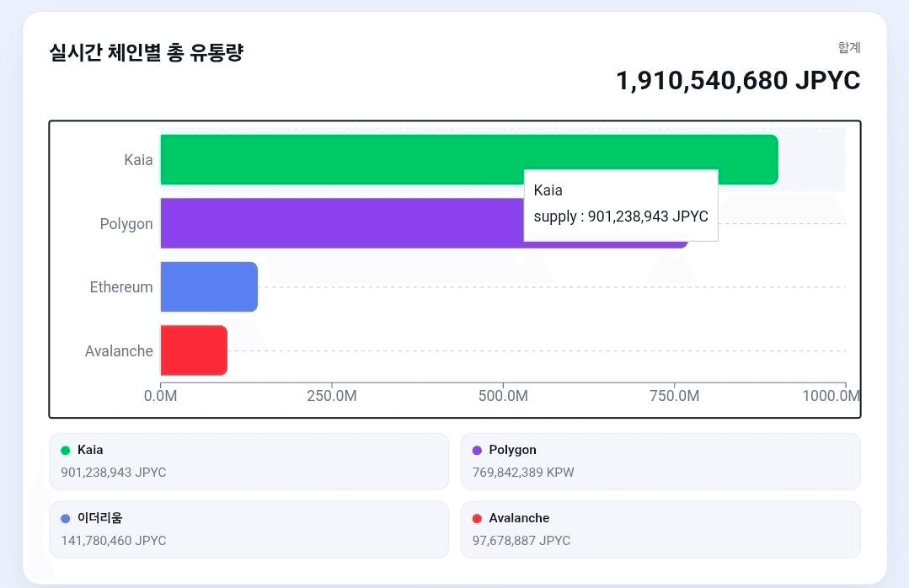Screen dimensions: 909x588
Task: Click the 1000.0M axis tick label
Action: (x=831, y=396)
